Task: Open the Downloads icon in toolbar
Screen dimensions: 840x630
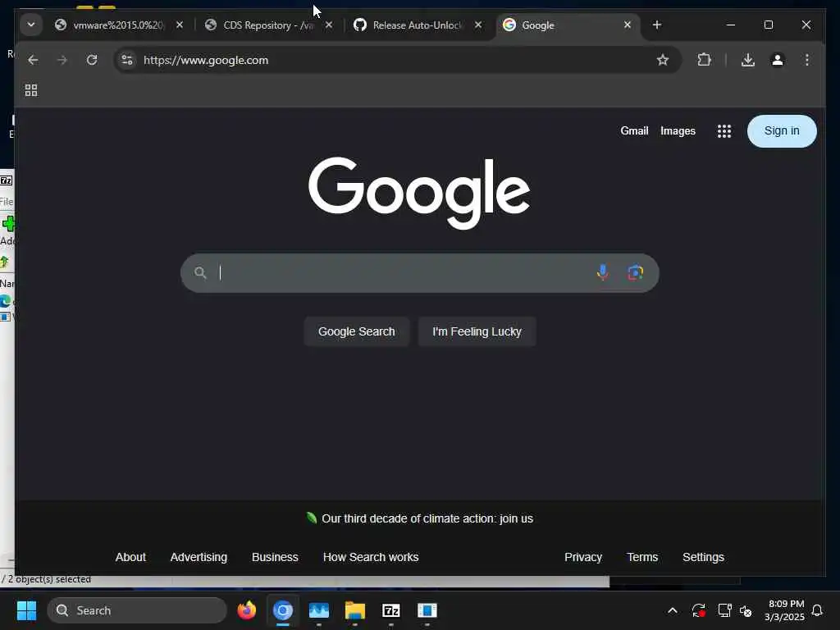Action: point(748,60)
